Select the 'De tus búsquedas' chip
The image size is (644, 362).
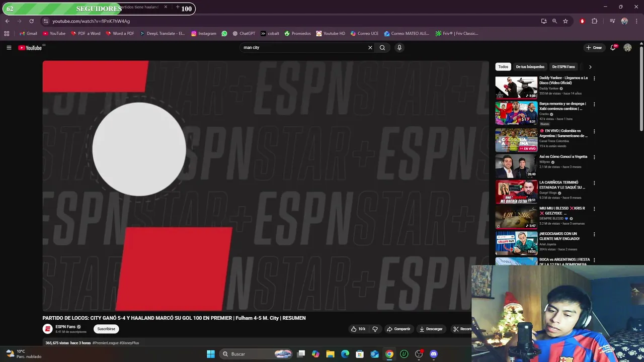[530, 67]
